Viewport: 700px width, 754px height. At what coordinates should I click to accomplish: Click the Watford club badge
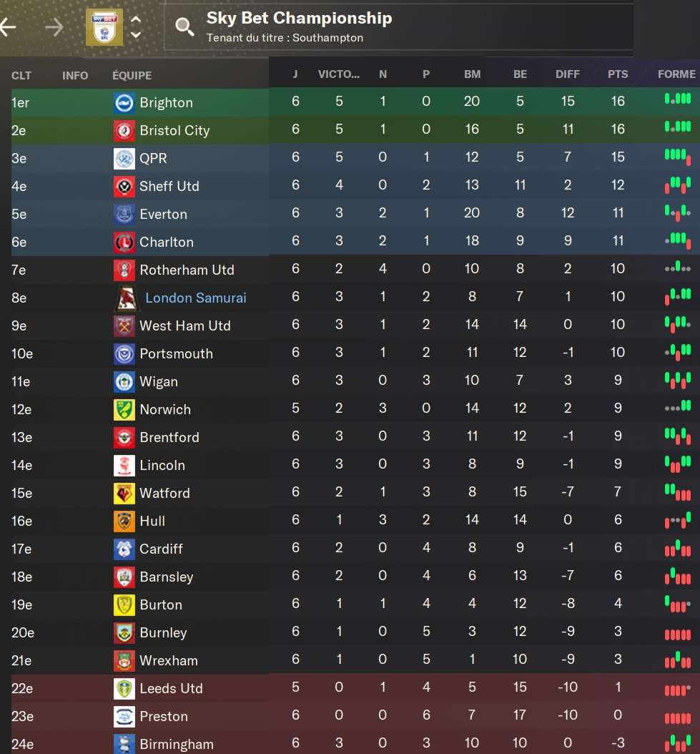pyautogui.click(x=124, y=494)
